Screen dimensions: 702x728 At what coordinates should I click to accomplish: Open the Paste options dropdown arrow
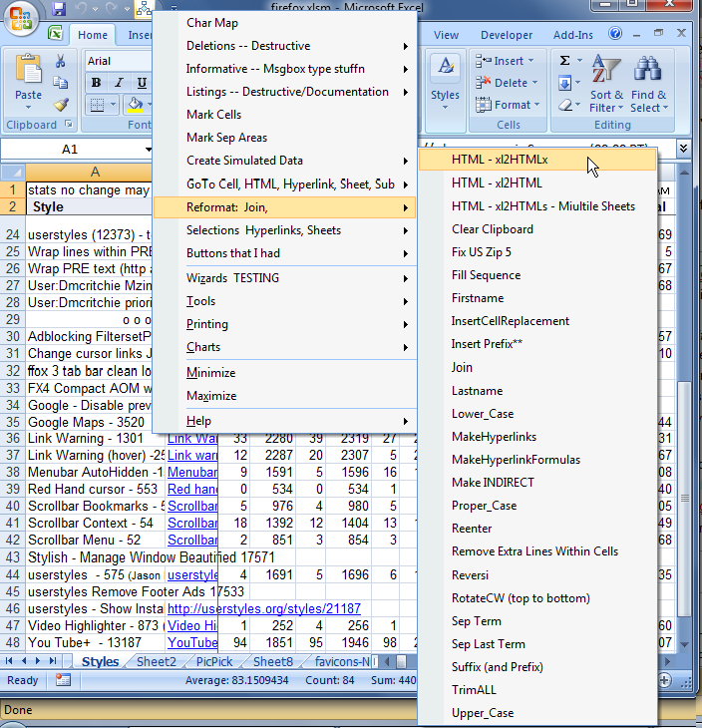[x=28, y=108]
